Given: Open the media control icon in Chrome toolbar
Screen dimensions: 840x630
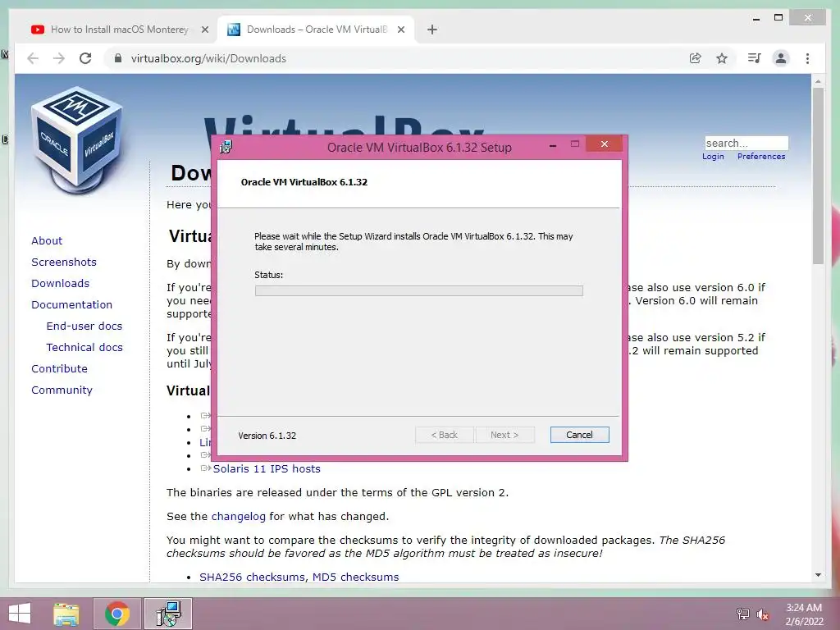Looking at the screenshot, I should [755, 58].
